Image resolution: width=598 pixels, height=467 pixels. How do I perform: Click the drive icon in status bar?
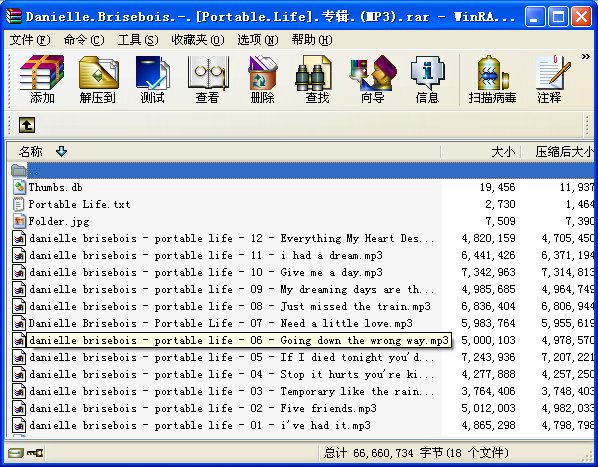point(16,453)
